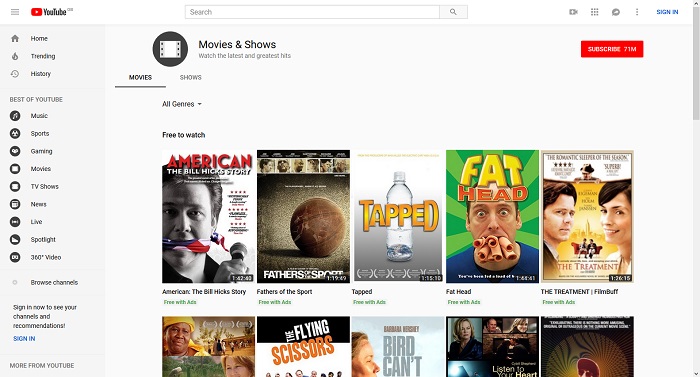The height and width of the screenshot is (377, 700).
Task: Open the THE TREATMENT movie poster
Action: (x=587, y=216)
